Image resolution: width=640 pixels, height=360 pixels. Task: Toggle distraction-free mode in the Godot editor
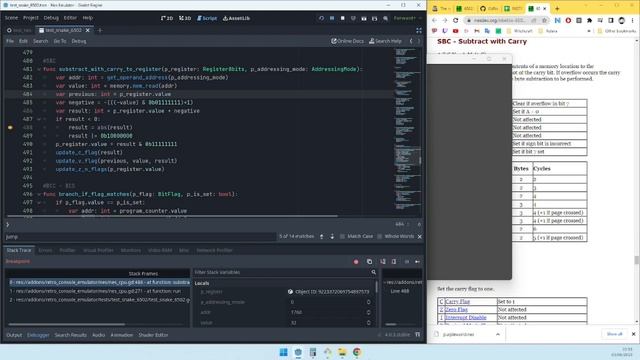pos(419,31)
